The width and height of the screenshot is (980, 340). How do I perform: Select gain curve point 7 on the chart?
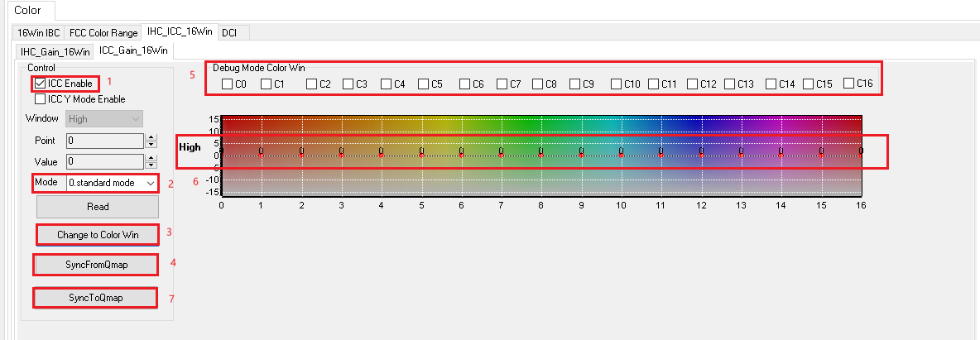coord(502,154)
